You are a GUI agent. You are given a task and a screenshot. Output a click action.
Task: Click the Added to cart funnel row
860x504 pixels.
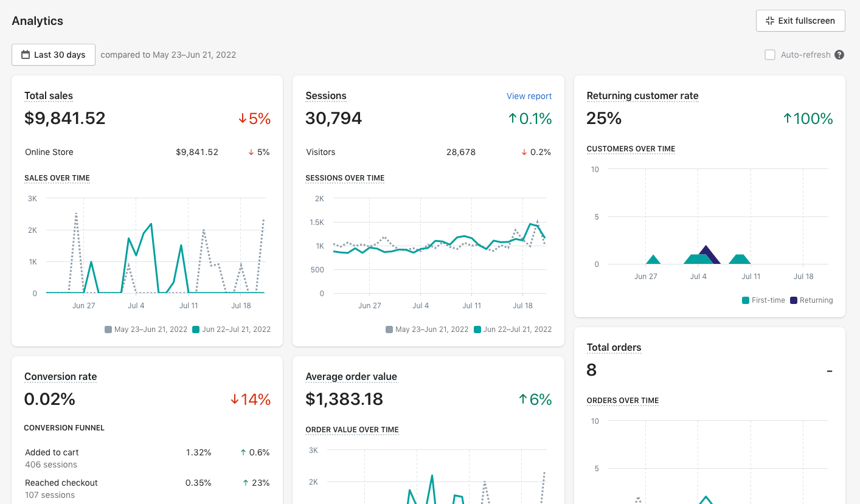pyautogui.click(x=147, y=458)
